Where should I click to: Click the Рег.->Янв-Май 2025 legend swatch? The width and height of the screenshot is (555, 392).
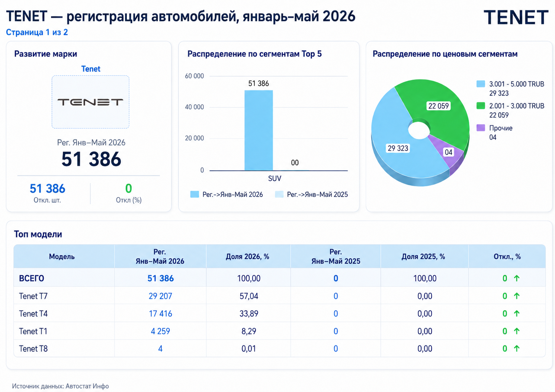pyautogui.click(x=279, y=195)
